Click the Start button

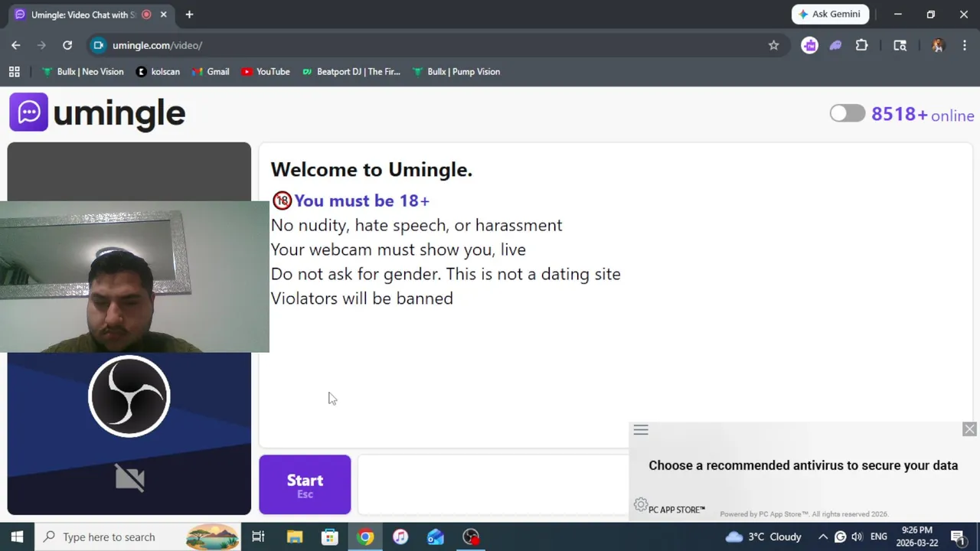click(305, 484)
